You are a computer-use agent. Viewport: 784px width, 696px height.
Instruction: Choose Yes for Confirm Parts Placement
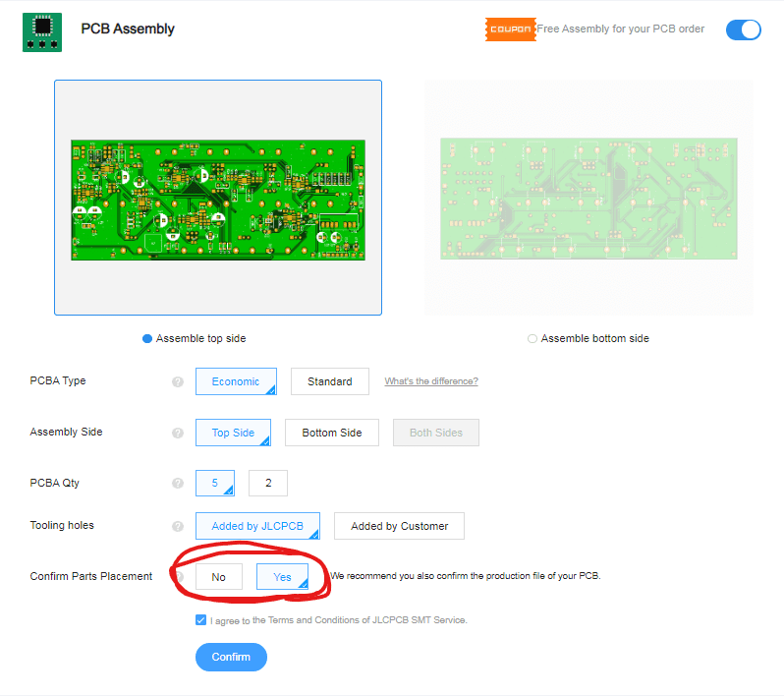pyautogui.click(x=283, y=576)
